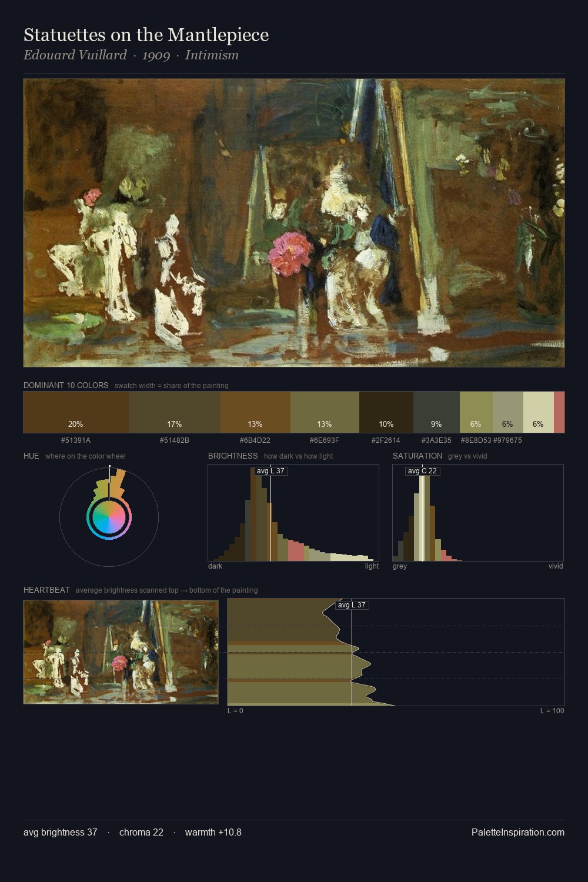Click the 'HUE' section heading
The width and height of the screenshot is (588, 882).
pyautogui.click(x=31, y=456)
